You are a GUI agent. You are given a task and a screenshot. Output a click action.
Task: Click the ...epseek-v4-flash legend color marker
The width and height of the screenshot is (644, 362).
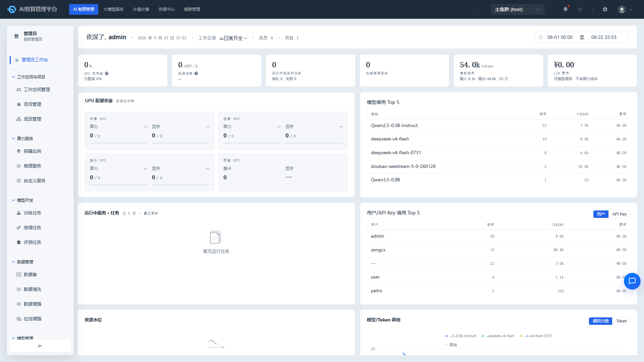coord(483,336)
